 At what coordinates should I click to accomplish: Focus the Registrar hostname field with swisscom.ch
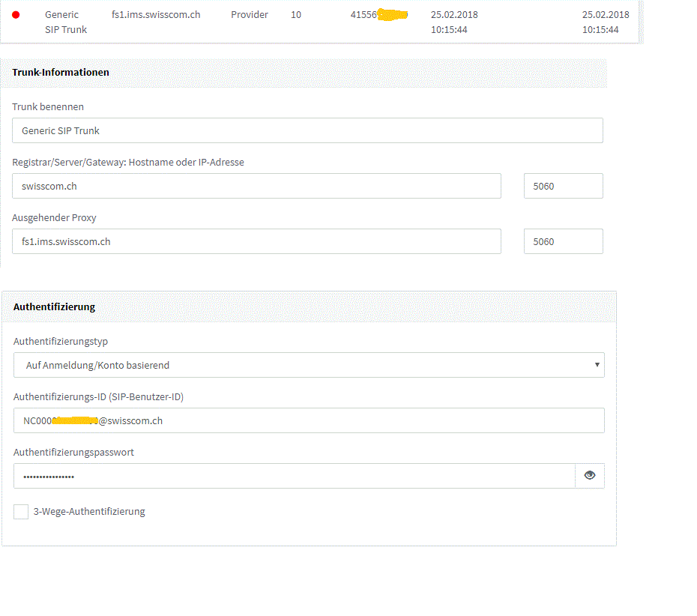tap(256, 186)
